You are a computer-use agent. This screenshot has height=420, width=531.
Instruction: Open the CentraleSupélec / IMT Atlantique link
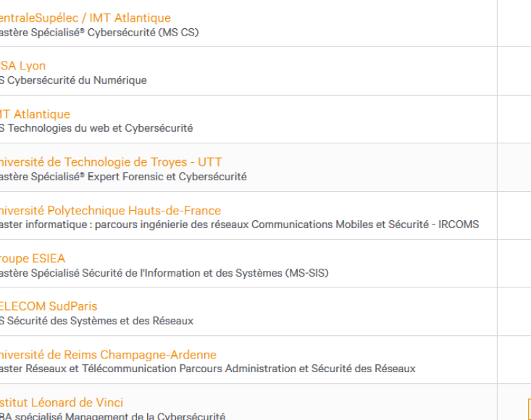[85, 18]
